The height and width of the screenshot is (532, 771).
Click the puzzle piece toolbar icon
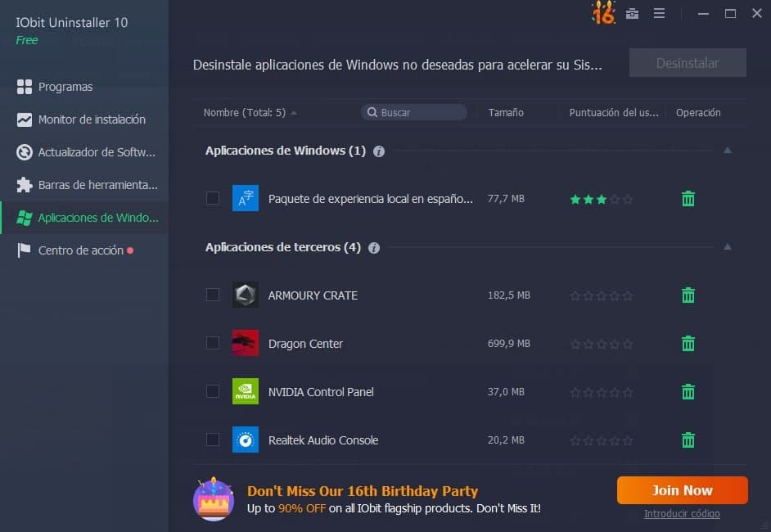tap(24, 185)
